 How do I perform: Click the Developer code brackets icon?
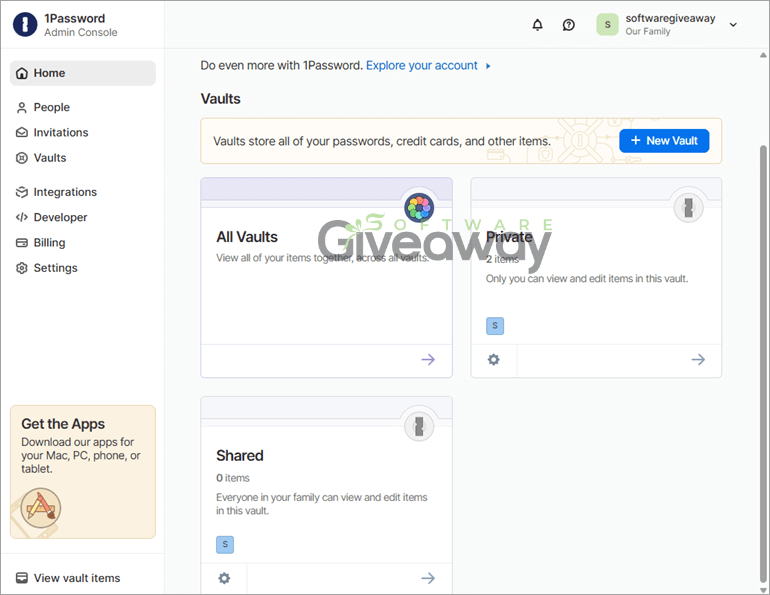click(22, 217)
